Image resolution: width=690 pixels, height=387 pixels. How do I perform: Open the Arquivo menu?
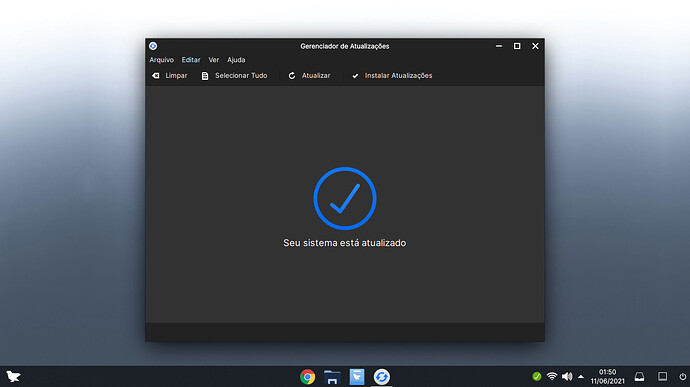(161, 60)
